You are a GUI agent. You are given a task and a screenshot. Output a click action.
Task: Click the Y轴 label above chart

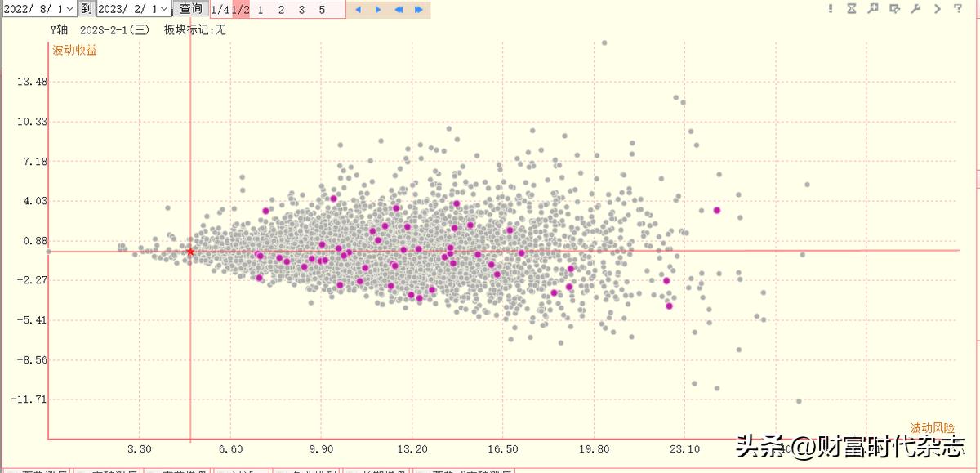[60, 29]
